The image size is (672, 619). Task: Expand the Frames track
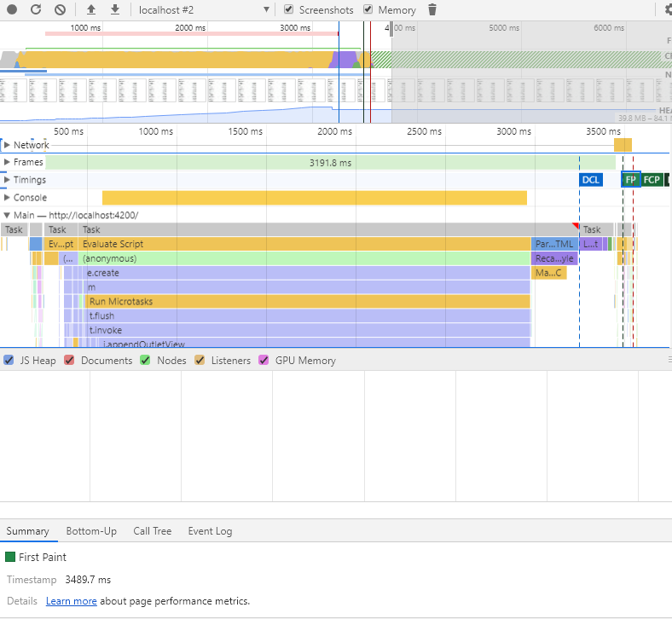coord(7,162)
